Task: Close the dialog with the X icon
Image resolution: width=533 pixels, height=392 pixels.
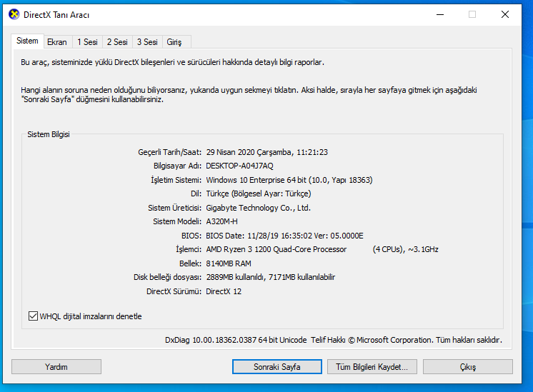Action: (505, 14)
